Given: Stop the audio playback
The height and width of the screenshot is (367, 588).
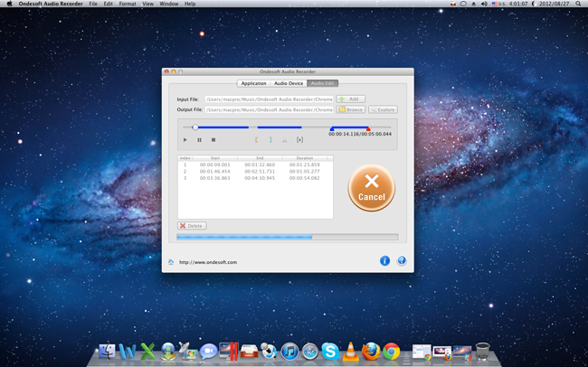Looking at the screenshot, I should point(213,140).
